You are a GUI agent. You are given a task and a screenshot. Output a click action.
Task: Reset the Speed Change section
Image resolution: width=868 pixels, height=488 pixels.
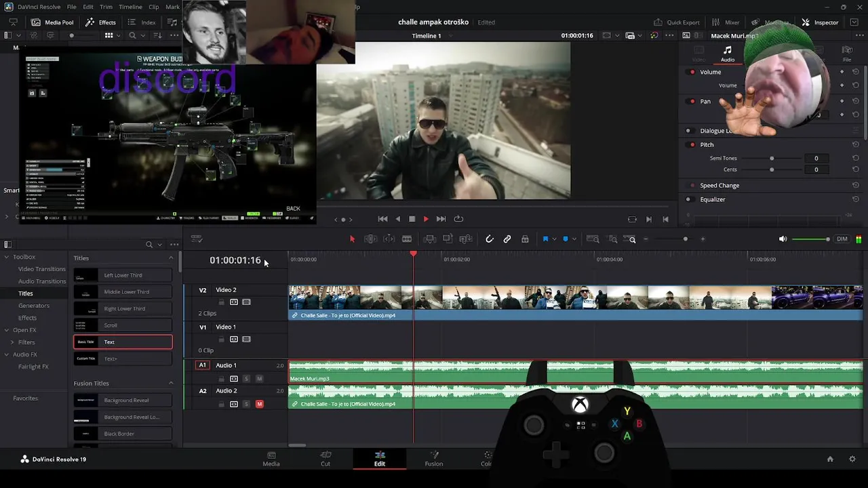pyautogui.click(x=856, y=185)
